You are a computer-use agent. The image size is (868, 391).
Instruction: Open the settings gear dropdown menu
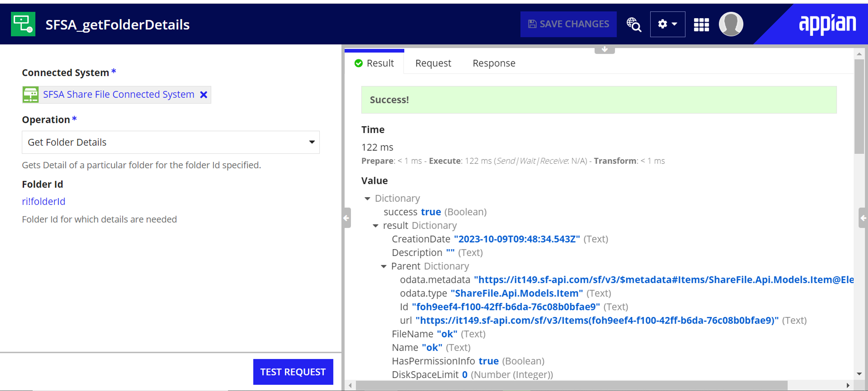(667, 24)
